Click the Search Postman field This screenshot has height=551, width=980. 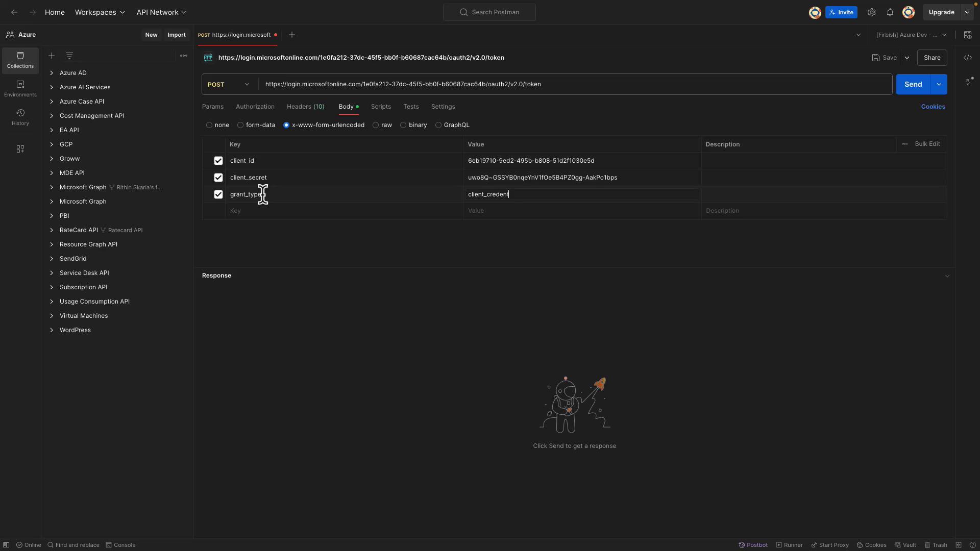click(x=489, y=12)
